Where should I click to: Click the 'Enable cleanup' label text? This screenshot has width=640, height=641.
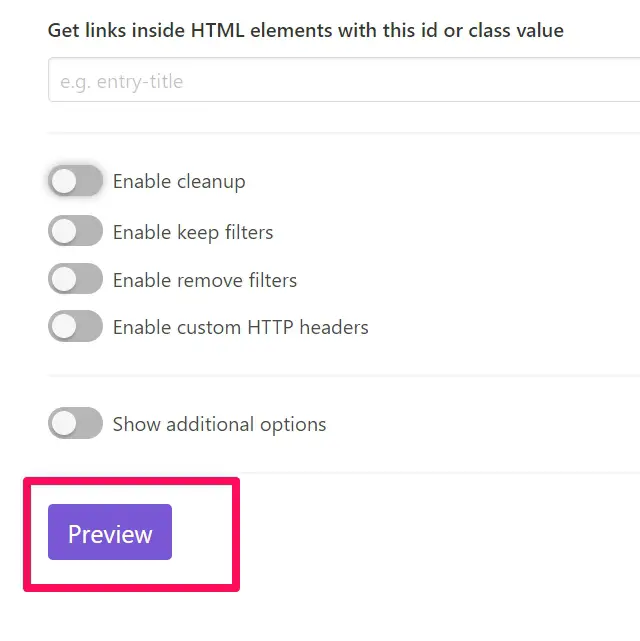coord(179,182)
